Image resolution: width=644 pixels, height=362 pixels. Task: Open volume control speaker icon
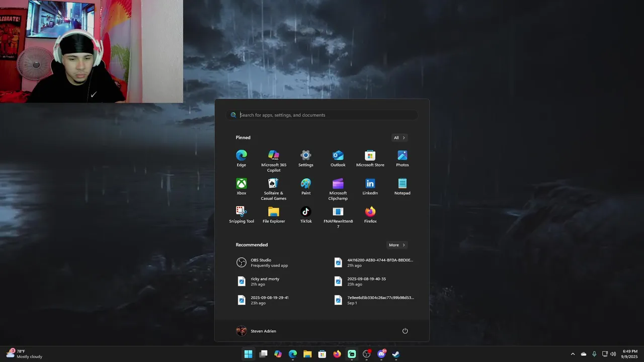point(613,354)
